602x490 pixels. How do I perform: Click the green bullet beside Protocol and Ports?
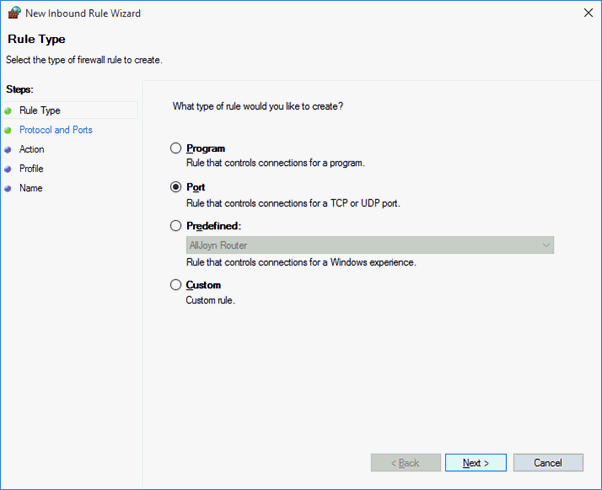(x=8, y=130)
